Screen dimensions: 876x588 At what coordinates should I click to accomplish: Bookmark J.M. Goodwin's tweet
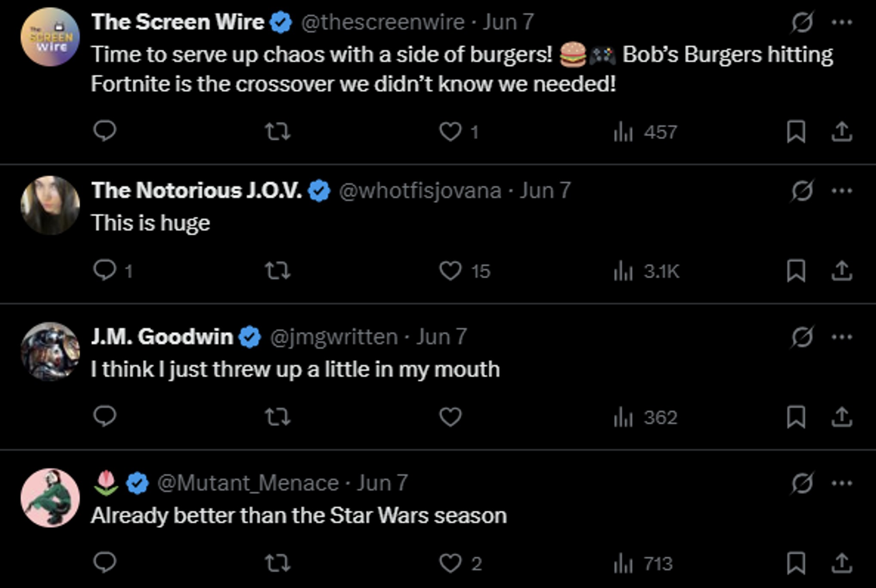pyautogui.click(x=796, y=417)
